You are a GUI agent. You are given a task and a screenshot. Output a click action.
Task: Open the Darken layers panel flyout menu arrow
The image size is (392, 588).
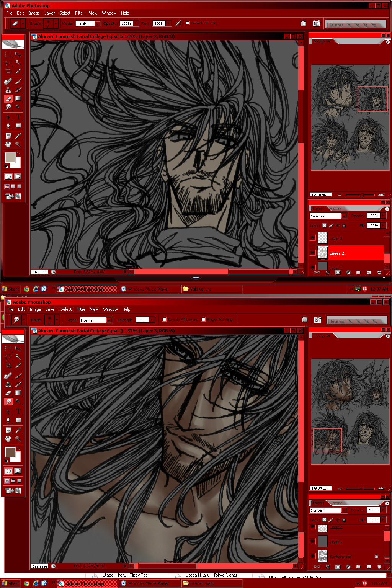click(387, 503)
